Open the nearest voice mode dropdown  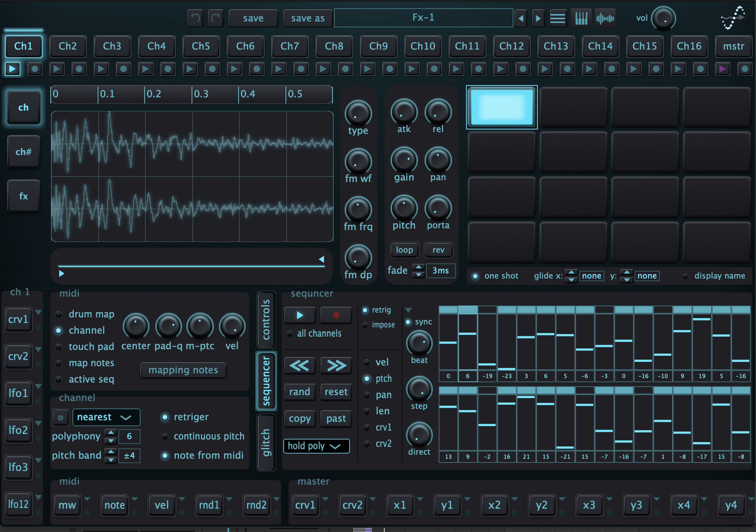click(x=106, y=417)
